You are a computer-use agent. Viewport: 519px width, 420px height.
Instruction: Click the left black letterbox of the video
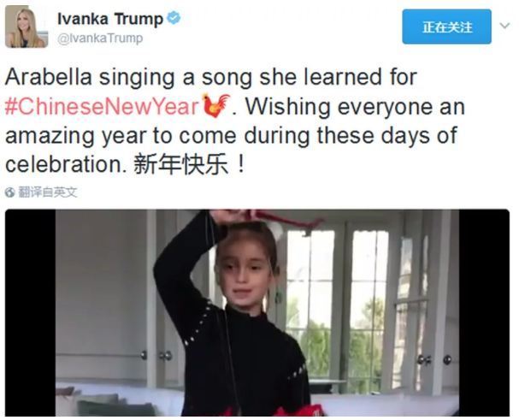(x=30, y=313)
